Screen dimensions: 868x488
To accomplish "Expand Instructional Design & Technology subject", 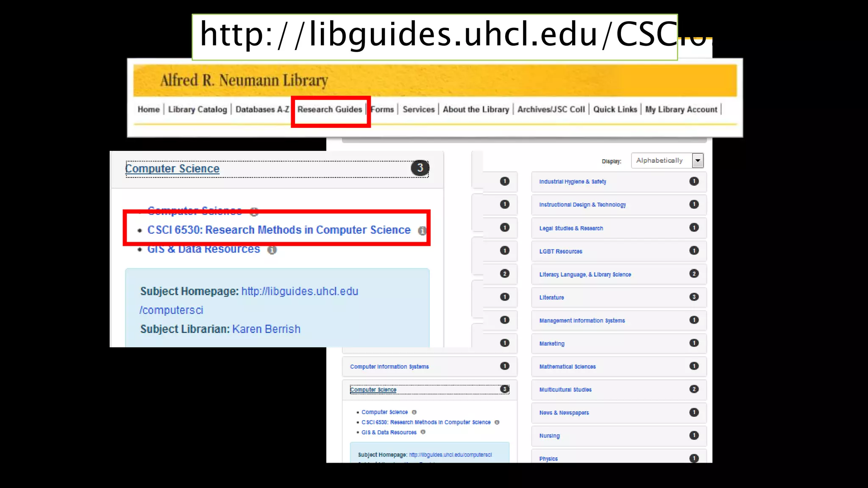I will [x=619, y=205].
